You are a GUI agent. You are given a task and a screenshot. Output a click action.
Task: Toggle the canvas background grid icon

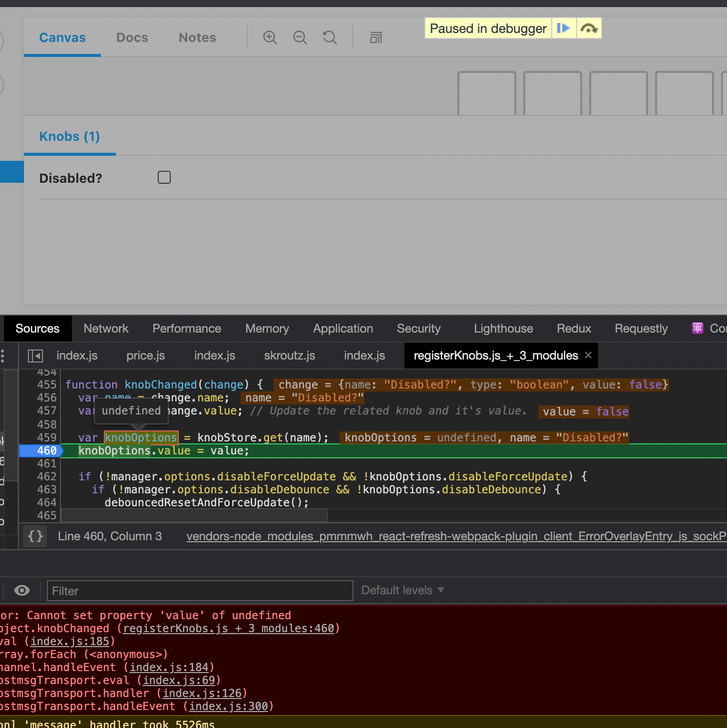click(376, 37)
